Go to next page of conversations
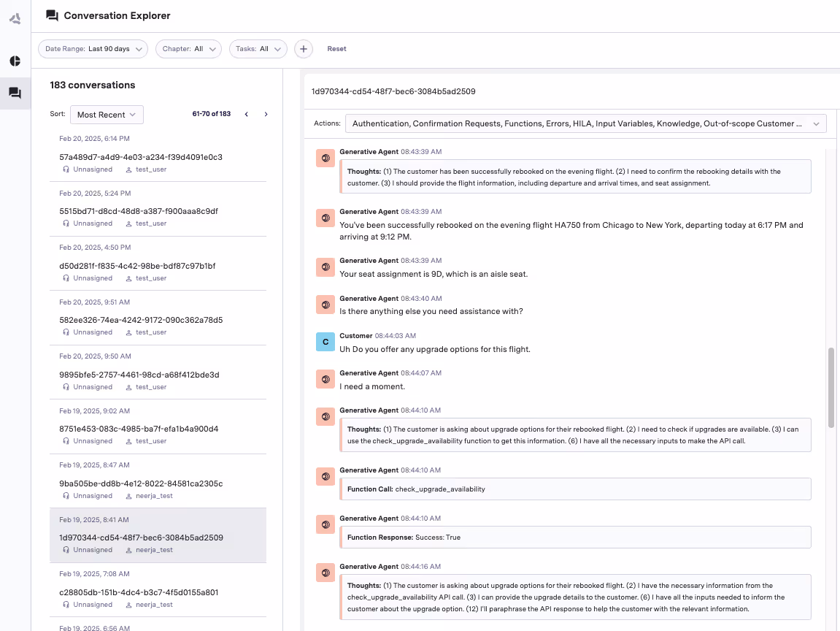 (x=266, y=114)
